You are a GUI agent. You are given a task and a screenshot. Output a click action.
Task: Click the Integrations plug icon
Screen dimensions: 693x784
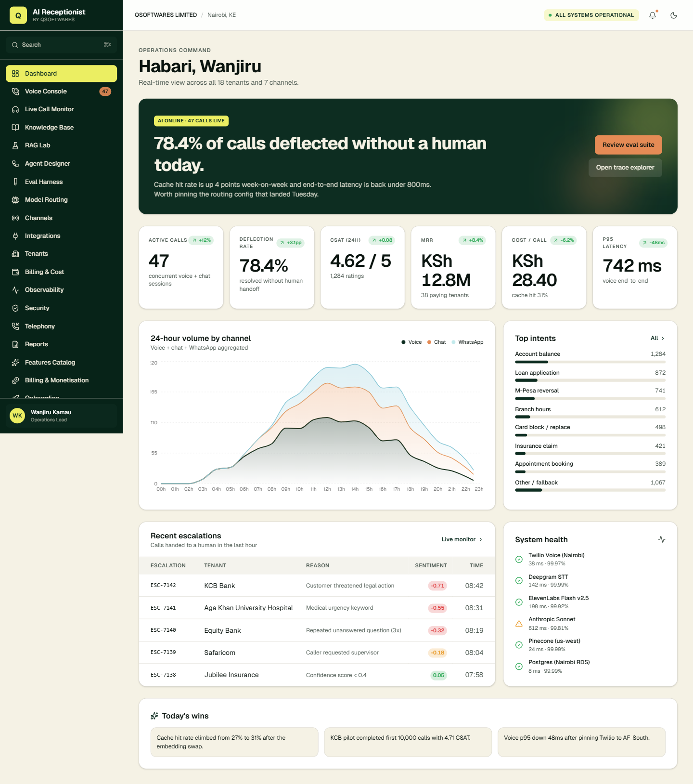(x=15, y=236)
